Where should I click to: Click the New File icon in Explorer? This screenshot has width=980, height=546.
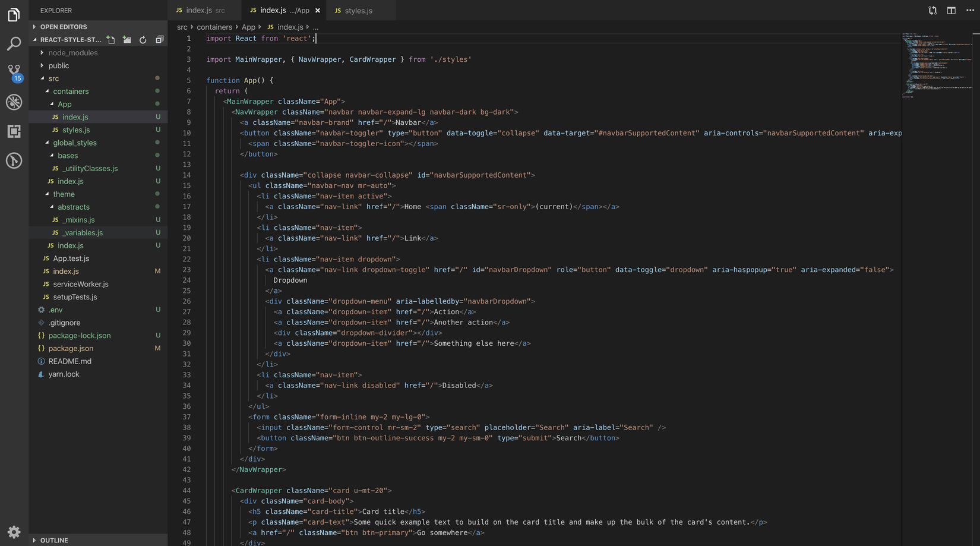click(x=111, y=40)
